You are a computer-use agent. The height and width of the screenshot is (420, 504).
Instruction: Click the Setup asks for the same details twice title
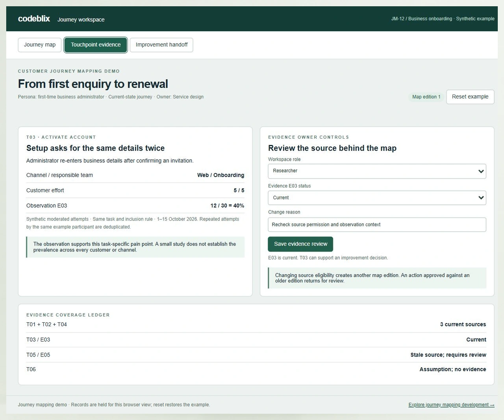[x=95, y=148]
